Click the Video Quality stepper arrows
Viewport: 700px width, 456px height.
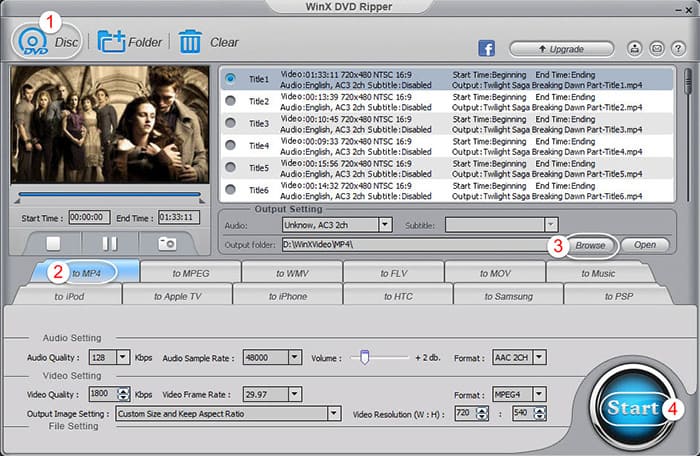pos(123,394)
